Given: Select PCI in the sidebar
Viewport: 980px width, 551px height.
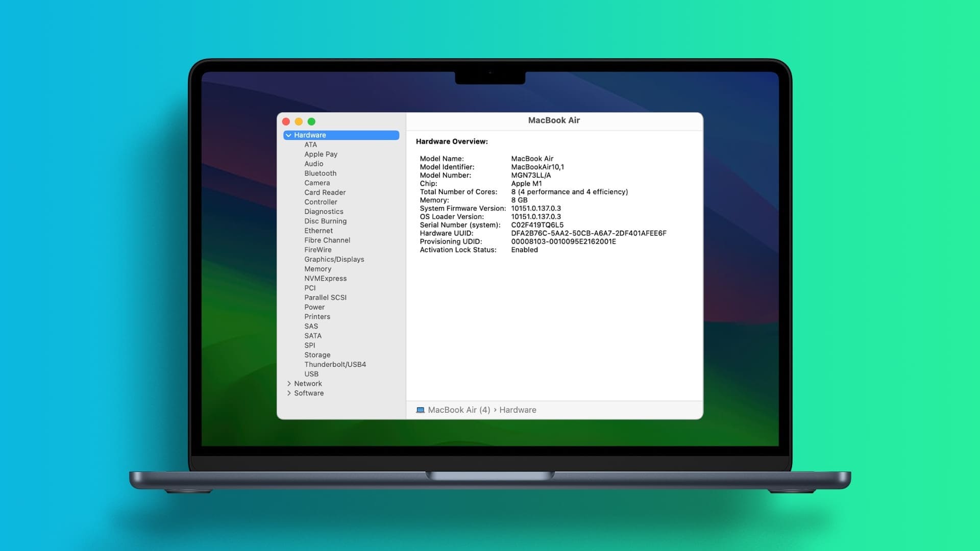Looking at the screenshot, I should [310, 288].
